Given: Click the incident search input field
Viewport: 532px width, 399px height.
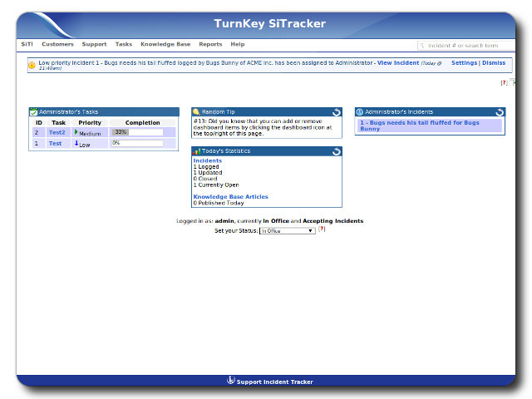Looking at the screenshot, I should point(470,46).
